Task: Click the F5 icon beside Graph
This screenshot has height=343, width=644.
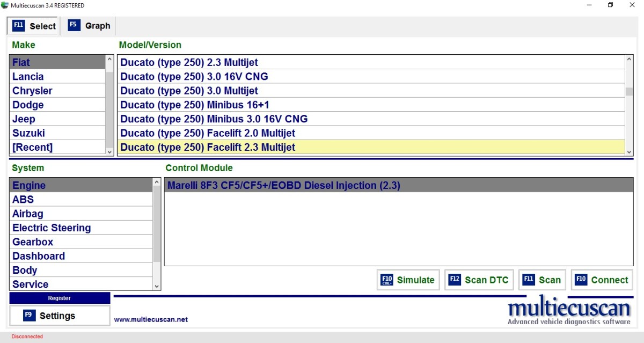Action: click(x=74, y=25)
